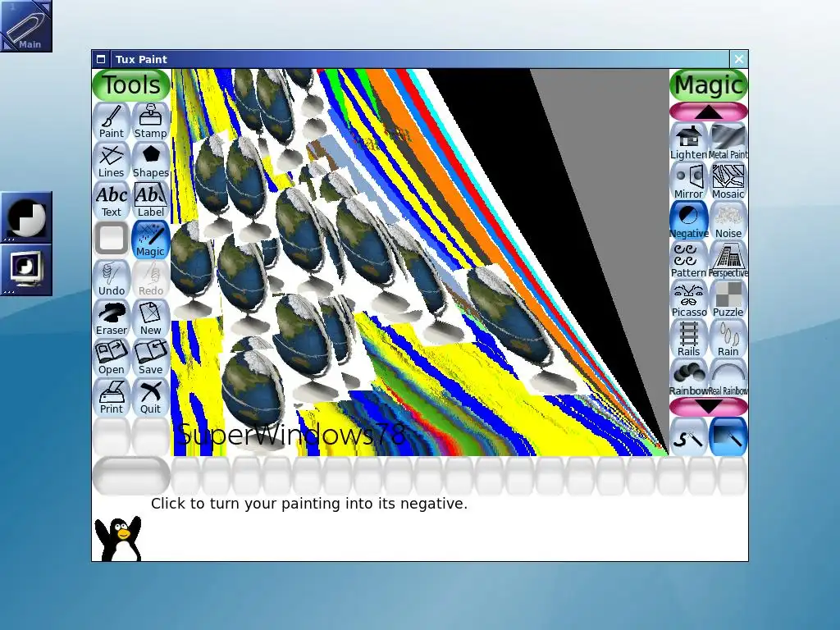Choose the Real Rainbow effect
Image resolution: width=840 pixels, height=630 pixels.
(x=728, y=378)
